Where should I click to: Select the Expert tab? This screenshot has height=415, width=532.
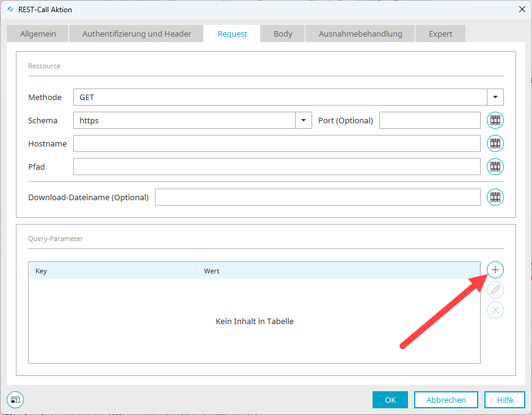coord(440,34)
